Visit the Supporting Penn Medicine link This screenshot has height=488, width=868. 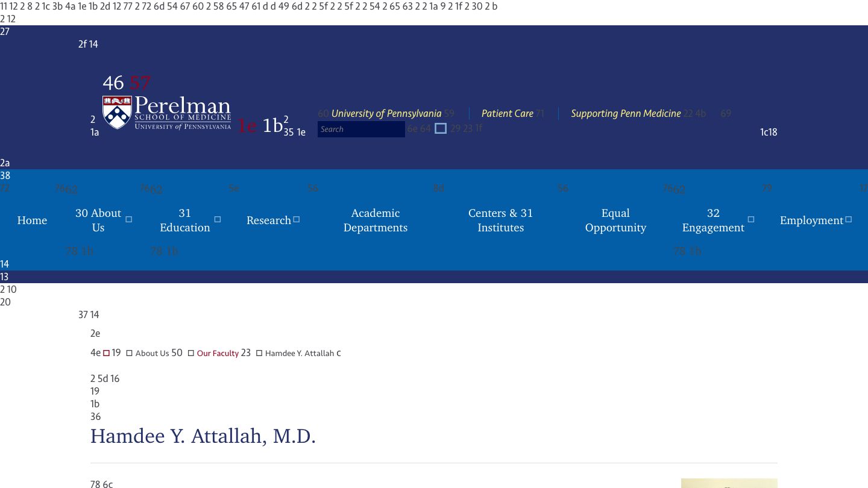[x=625, y=114]
